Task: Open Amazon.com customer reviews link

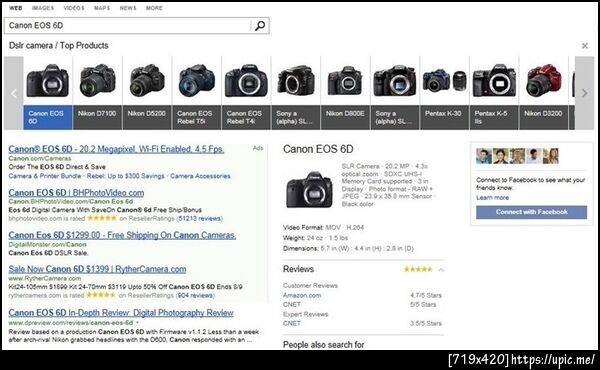Action: (302, 295)
